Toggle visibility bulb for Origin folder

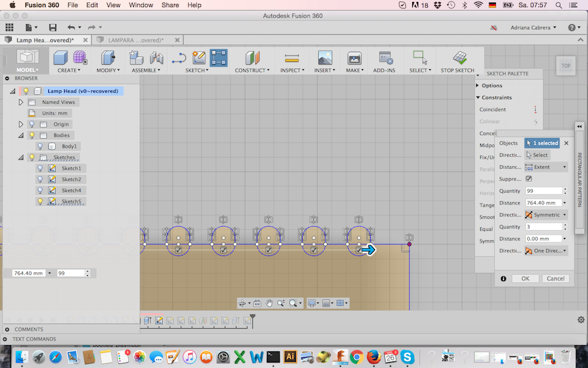[x=32, y=124]
